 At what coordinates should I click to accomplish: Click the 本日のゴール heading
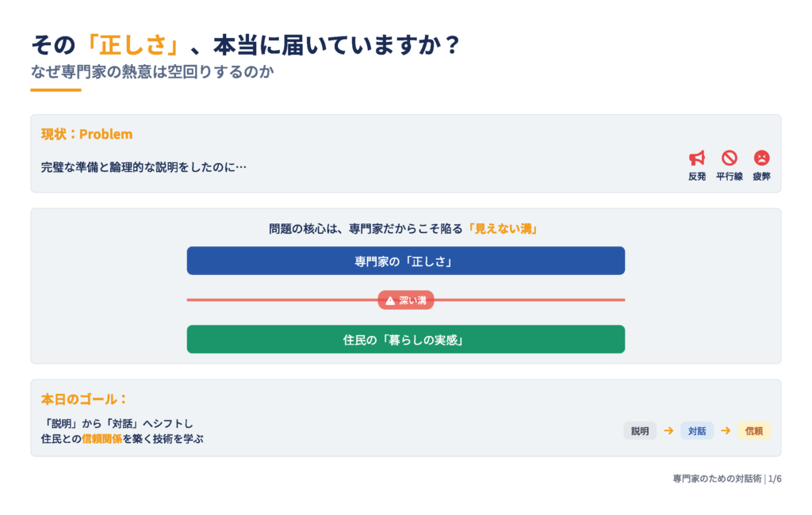point(84,399)
